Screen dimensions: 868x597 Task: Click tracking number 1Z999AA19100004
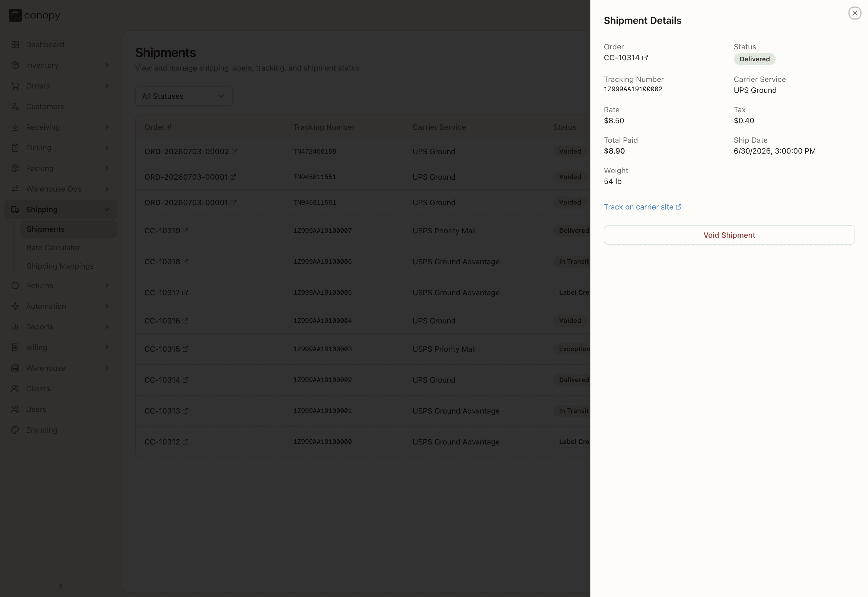tap(322, 320)
